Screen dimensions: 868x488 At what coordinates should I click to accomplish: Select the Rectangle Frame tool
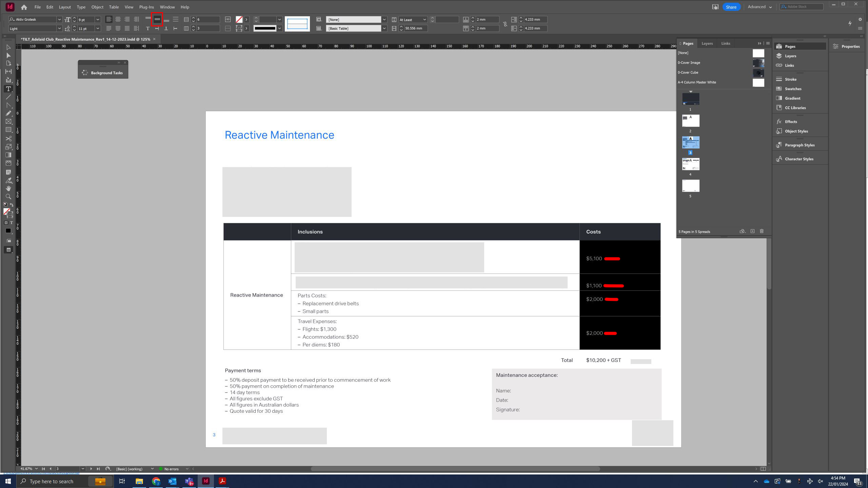point(8,122)
